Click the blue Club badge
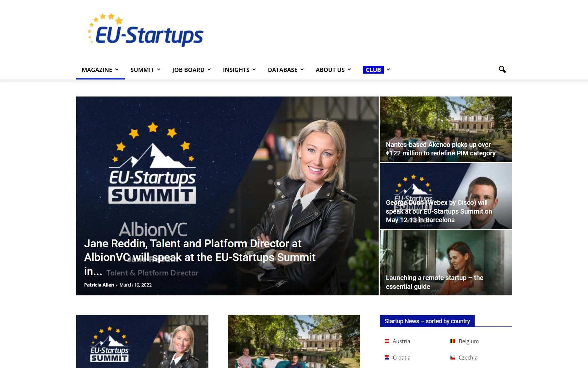Viewport: 588px width, 368px height. click(x=373, y=70)
